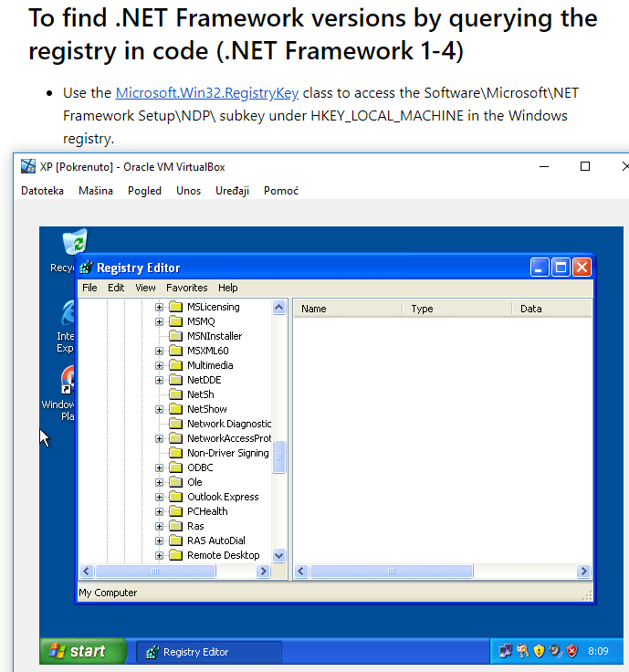Expand the NetDDE registry key

click(x=159, y=380)
